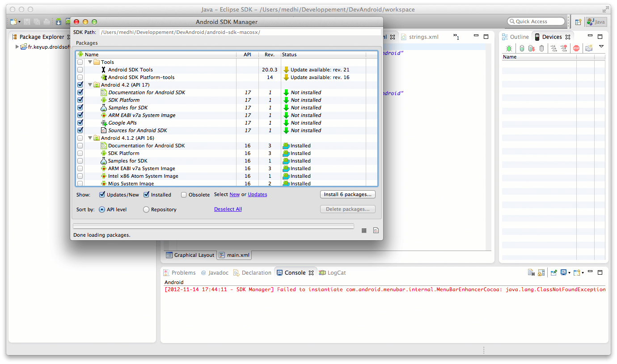Click the Cause GC trash can icon
The width and height of the screenshot is (617, 364).
point(542,48)
